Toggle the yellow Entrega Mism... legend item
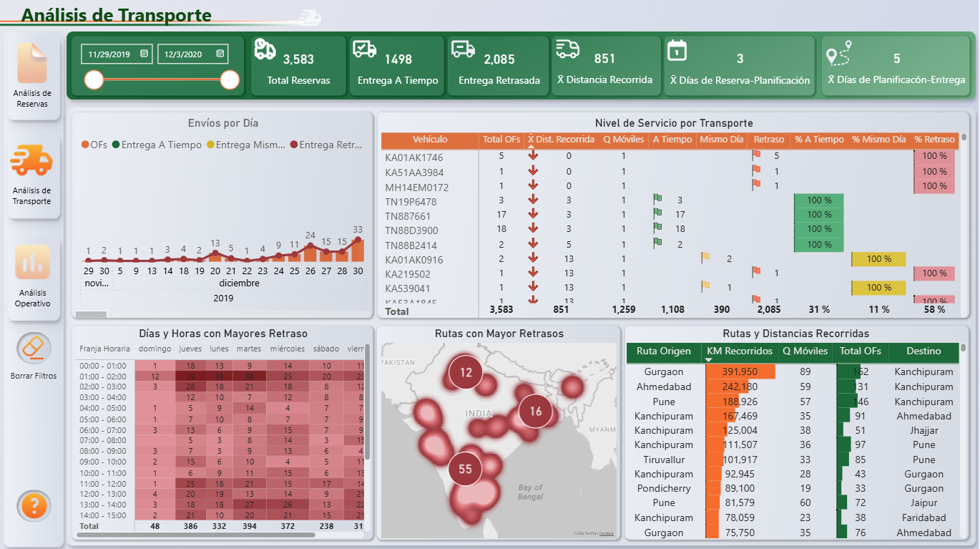 tap(246, 145)
